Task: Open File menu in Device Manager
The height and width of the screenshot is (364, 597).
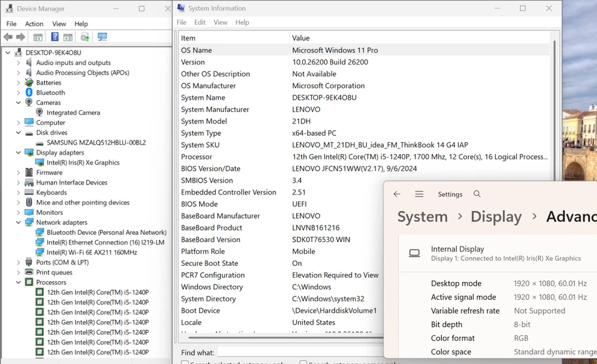Action: 11,24
